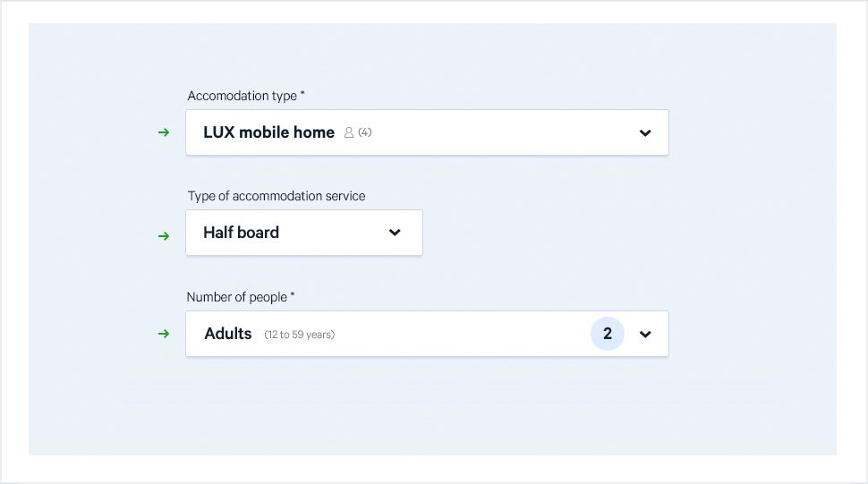
Task: Click the green arrow beside Adults field
Action: point(164,334)
